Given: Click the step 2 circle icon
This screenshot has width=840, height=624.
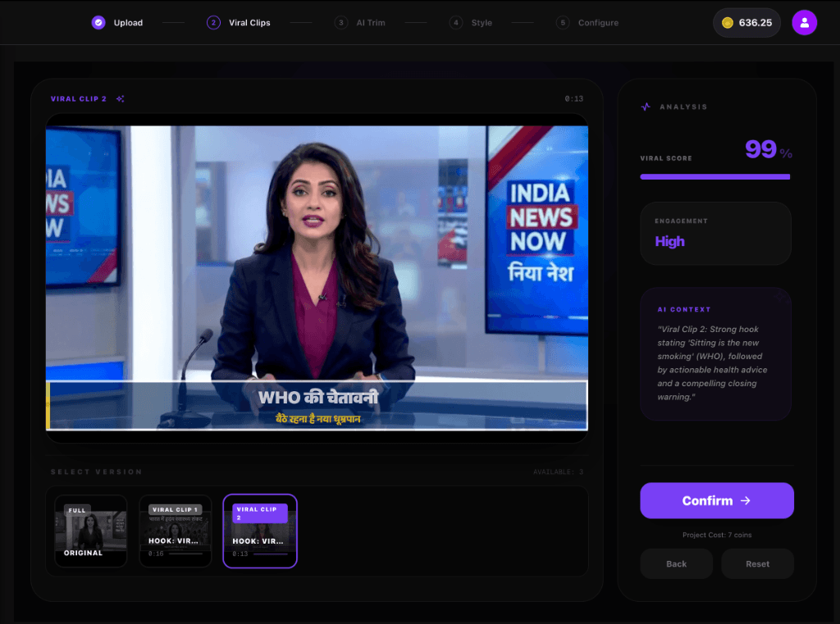Looking at the screenshot, I should [213, 22].
